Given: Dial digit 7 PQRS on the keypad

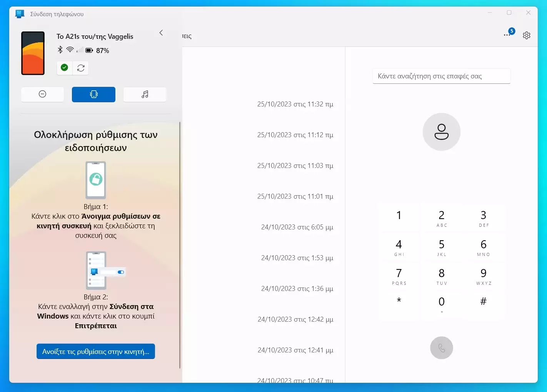Looking at the screenshot, I should coord(399,276).
